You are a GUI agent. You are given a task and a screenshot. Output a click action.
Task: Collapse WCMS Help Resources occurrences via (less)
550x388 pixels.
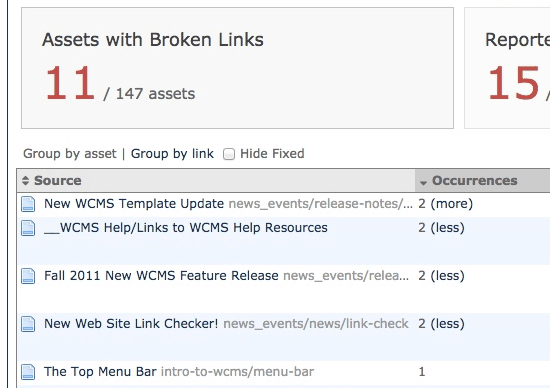tap(447, 228)
